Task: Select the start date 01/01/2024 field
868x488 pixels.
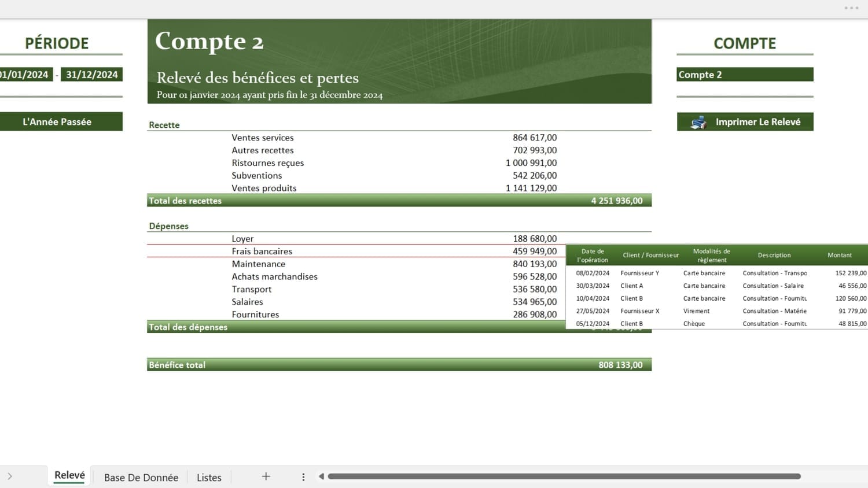Action: point(25,75)
